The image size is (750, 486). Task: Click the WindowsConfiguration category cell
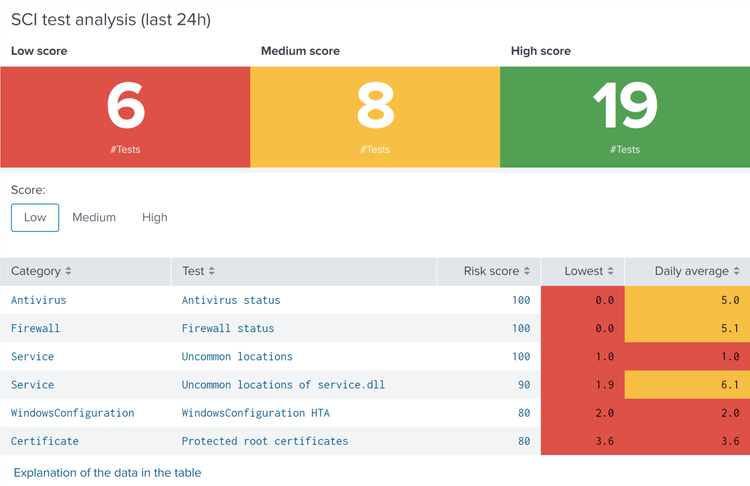click(x=73, y=413)
